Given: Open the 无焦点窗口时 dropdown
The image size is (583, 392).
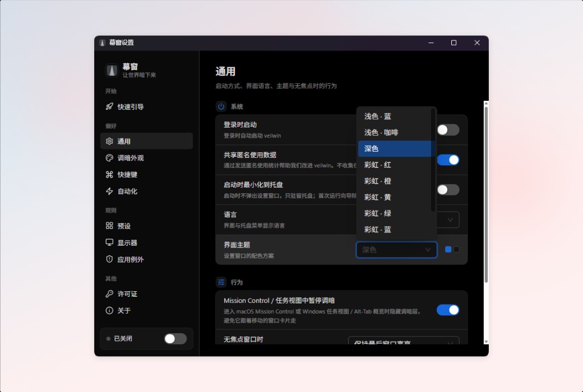Looking at the screenshot, I should coord(404,340).
